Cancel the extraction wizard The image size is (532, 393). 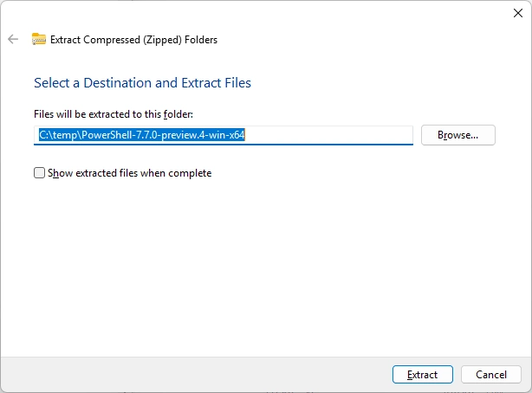(491, 374)
